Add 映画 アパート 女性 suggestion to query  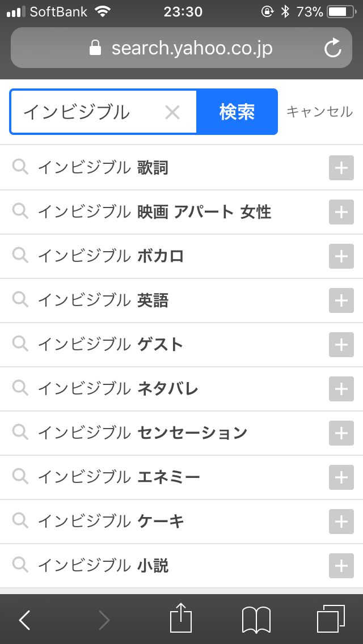coord(341,213)
